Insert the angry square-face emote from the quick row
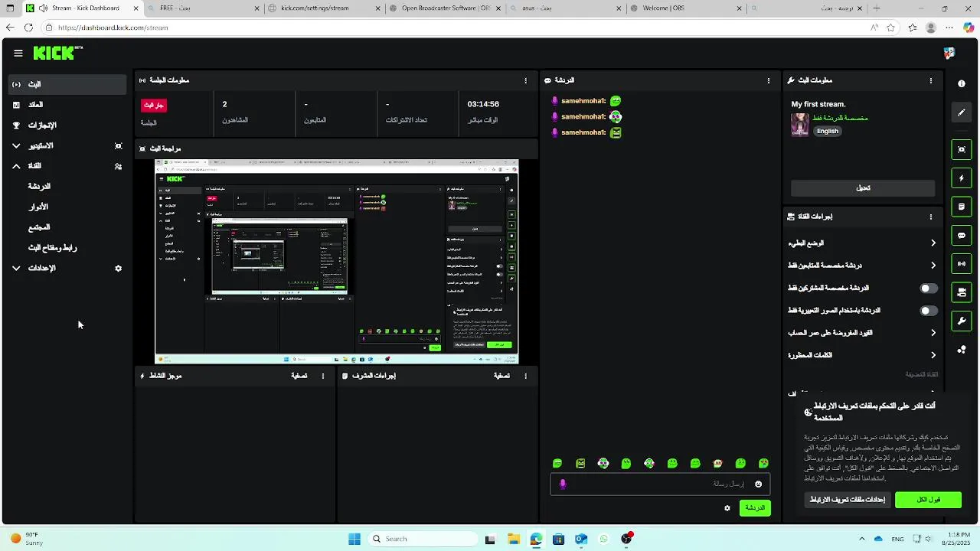 (580, 463)
